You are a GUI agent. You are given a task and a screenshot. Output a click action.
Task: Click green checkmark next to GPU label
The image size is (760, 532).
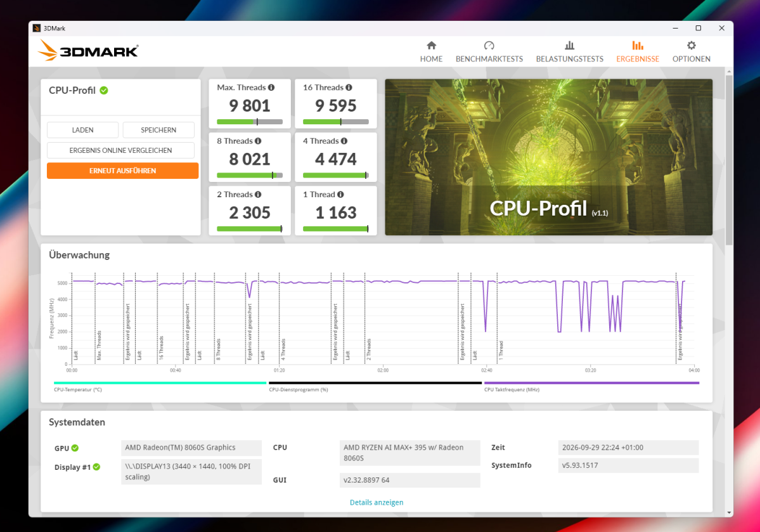(75, 448)
